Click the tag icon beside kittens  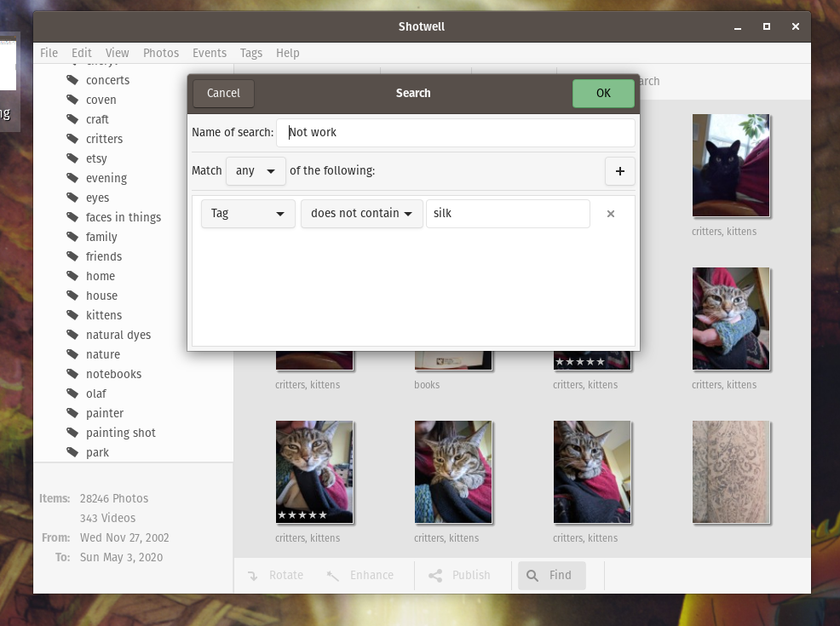point(72,315)
